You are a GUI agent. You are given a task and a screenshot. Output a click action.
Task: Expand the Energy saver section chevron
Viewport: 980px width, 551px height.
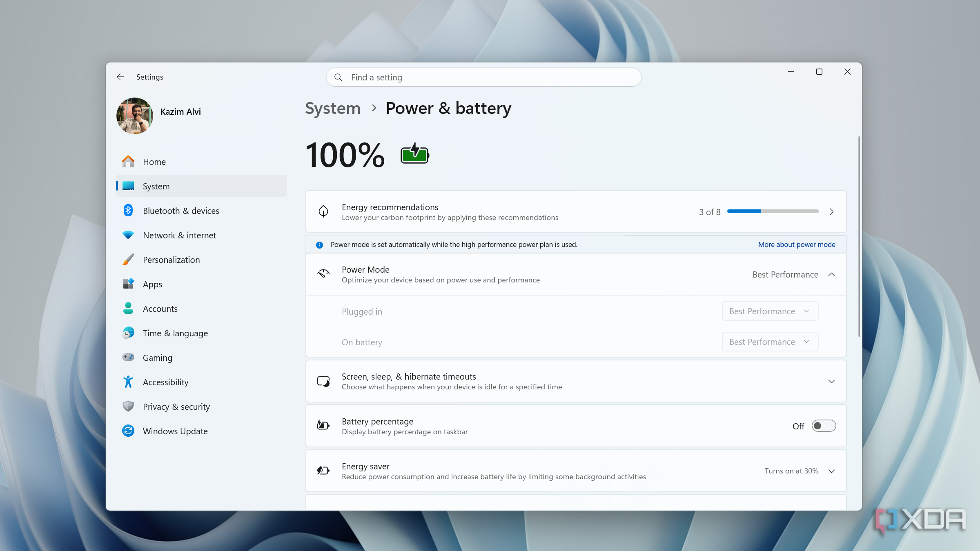831,471
